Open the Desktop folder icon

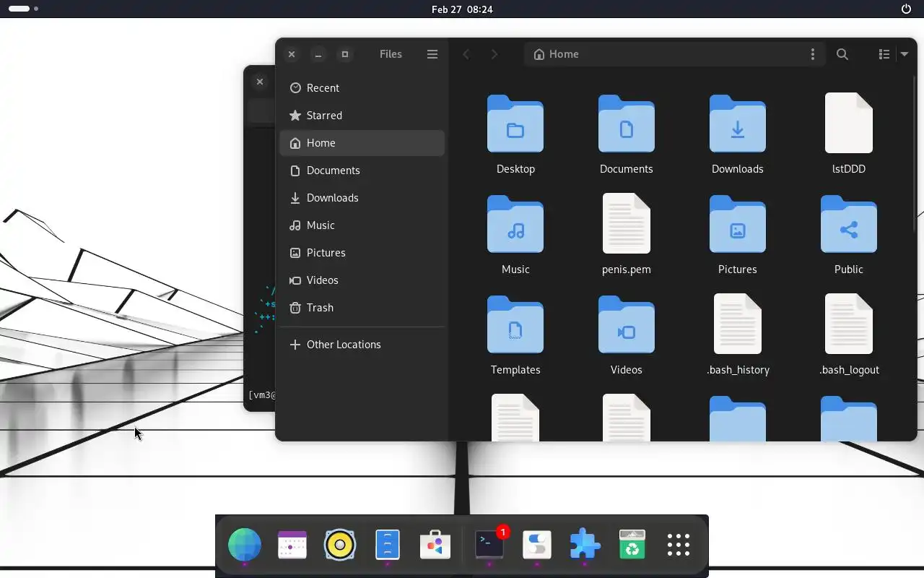515,124
